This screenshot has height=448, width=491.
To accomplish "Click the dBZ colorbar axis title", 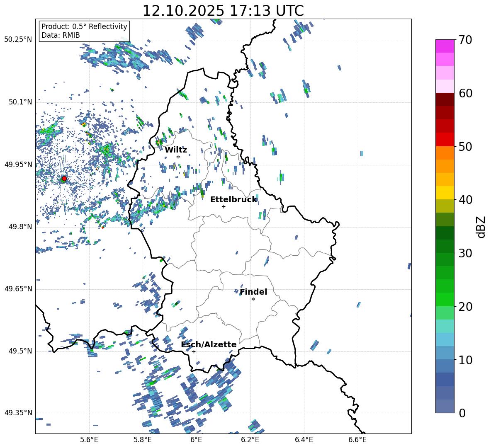I will pyautogui.click(x=481, y=227).
